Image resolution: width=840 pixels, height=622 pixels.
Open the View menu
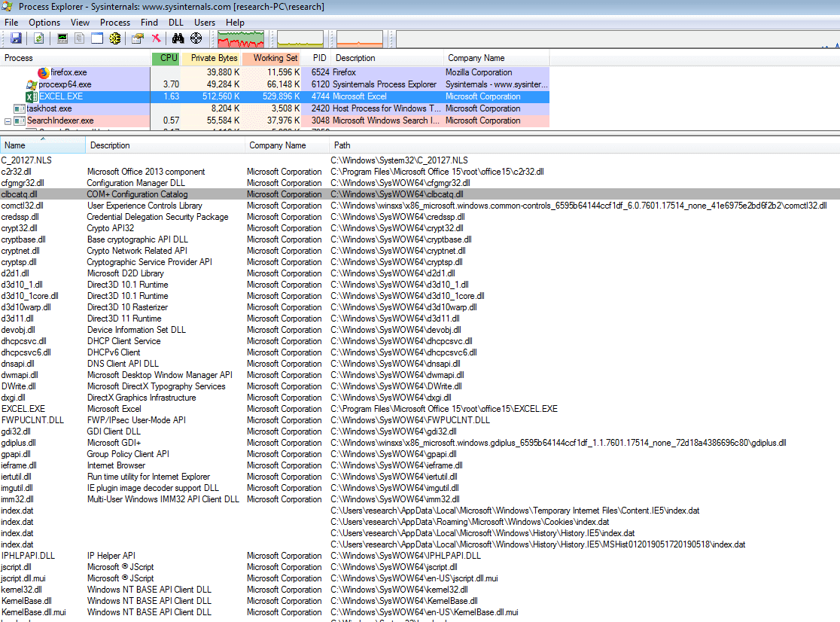click(x=80, y=23)
